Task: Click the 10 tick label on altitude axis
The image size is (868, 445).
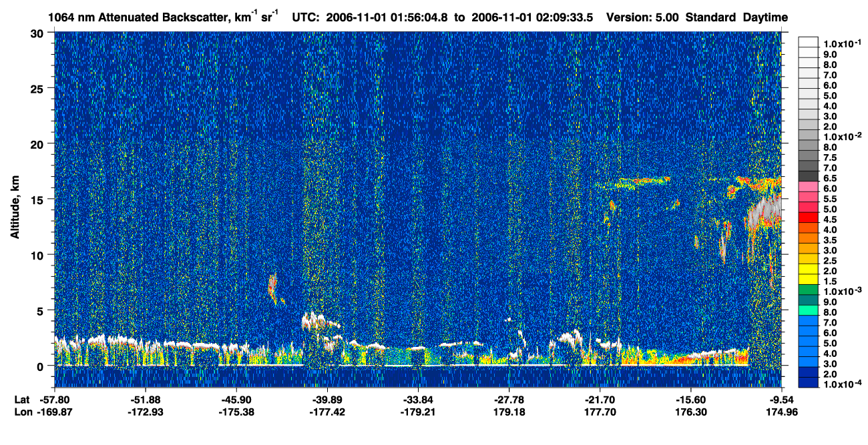Action: (x=39, y=255)
